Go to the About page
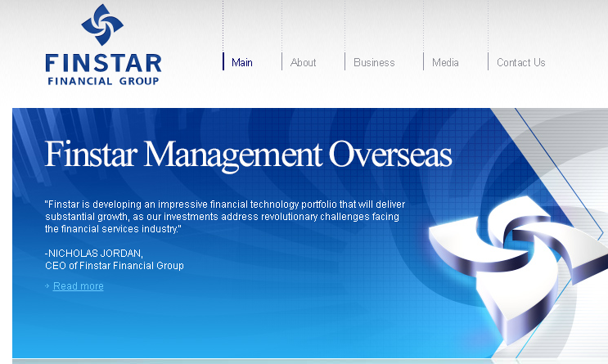 pos(303,62)
